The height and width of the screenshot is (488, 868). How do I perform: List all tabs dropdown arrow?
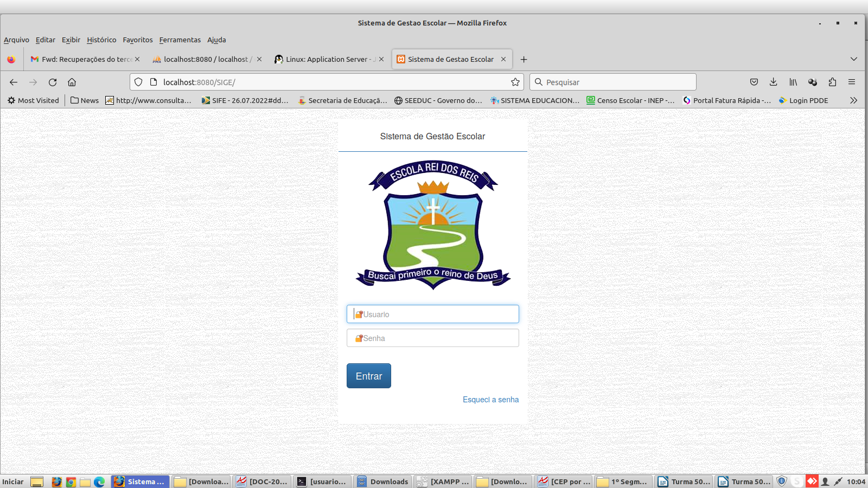(854, 59)
